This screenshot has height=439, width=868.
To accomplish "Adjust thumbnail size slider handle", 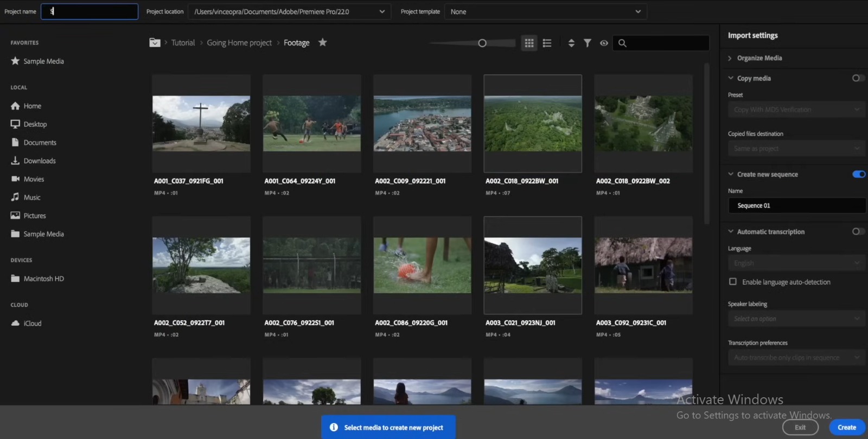I will [x=482, y=43].
